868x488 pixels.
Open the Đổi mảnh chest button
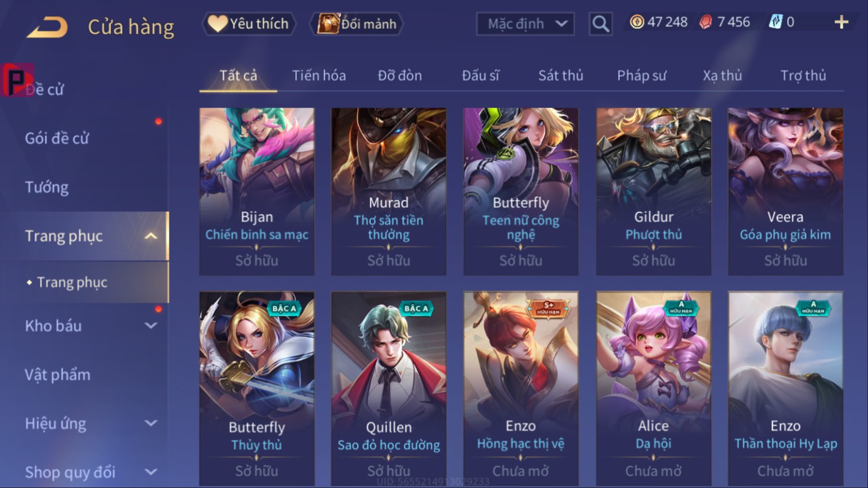pos(357,24)
